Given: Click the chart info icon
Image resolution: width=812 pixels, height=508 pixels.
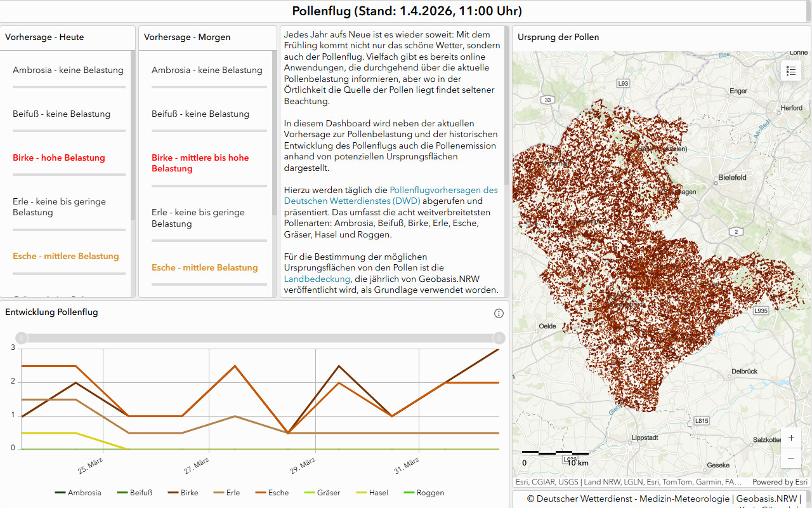Looking at the screenshot, I should 499,313.
